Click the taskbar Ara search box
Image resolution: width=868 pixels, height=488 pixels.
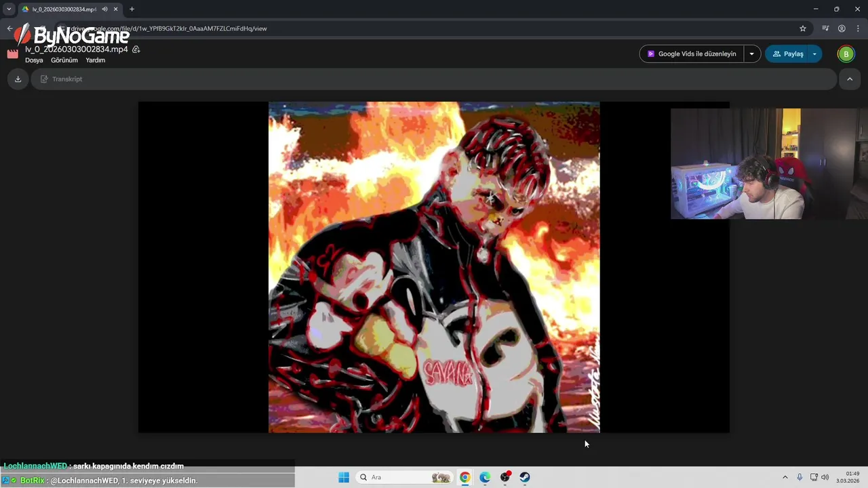[405, 477]
